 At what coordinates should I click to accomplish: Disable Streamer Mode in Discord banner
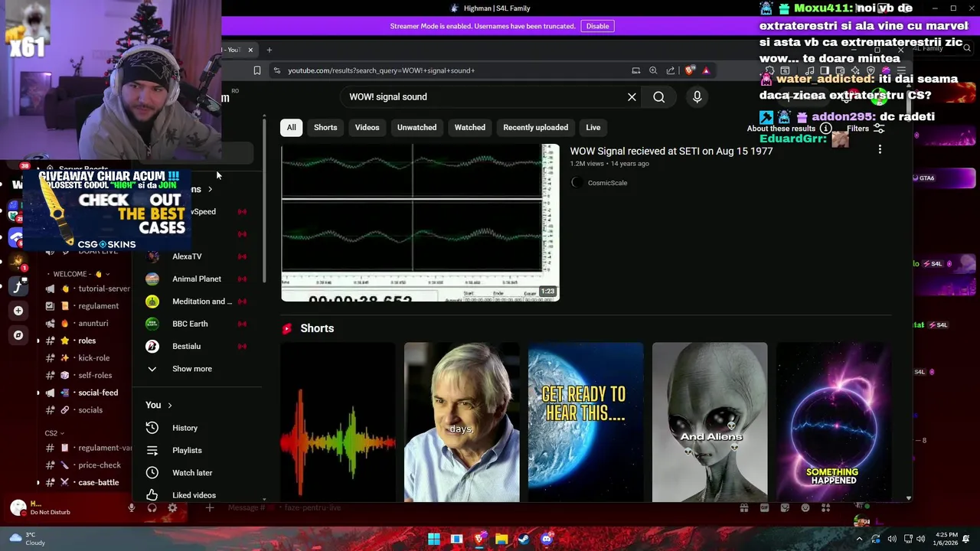coord(597,26)
